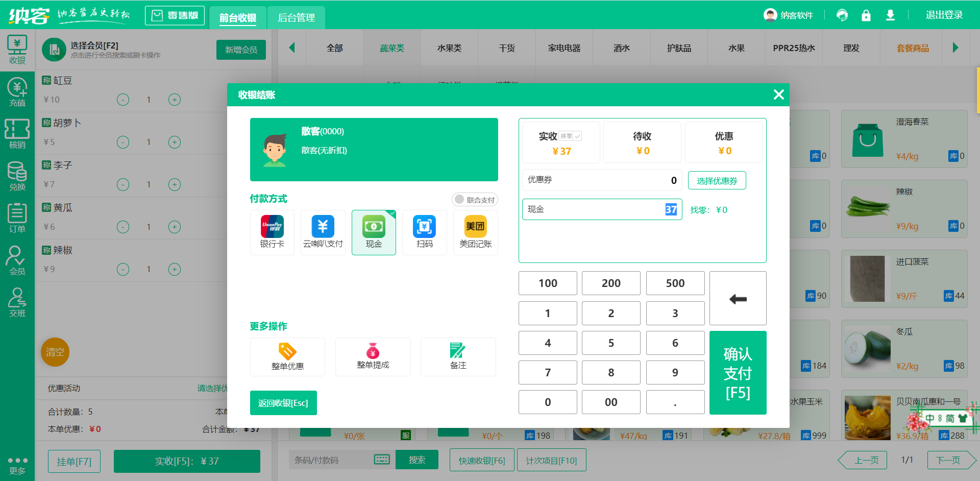The image size is (980, 481).
Task: Click the keyboard icon beside the barcode field
Action: tap(382, 459)
